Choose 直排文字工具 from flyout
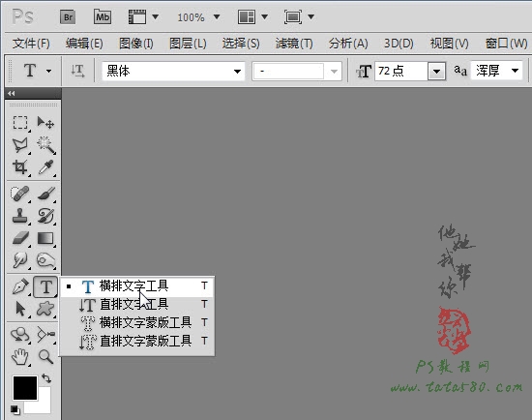 pos(137,305)
